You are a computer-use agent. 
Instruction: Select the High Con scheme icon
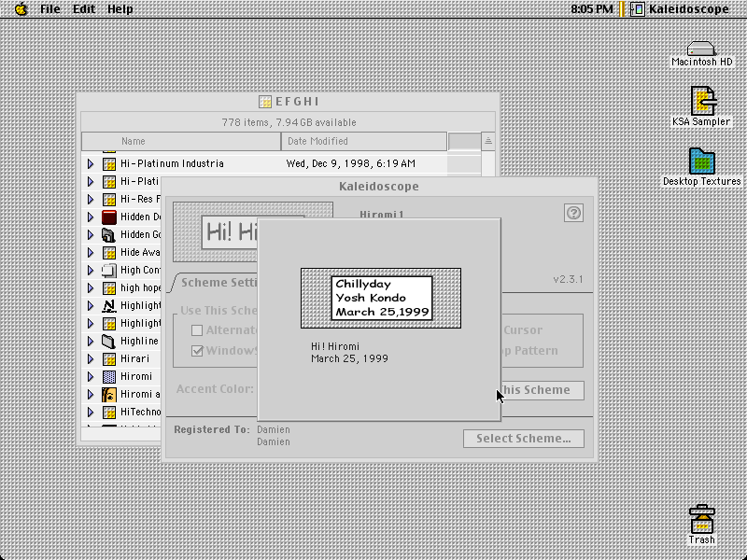click(109, 271)
